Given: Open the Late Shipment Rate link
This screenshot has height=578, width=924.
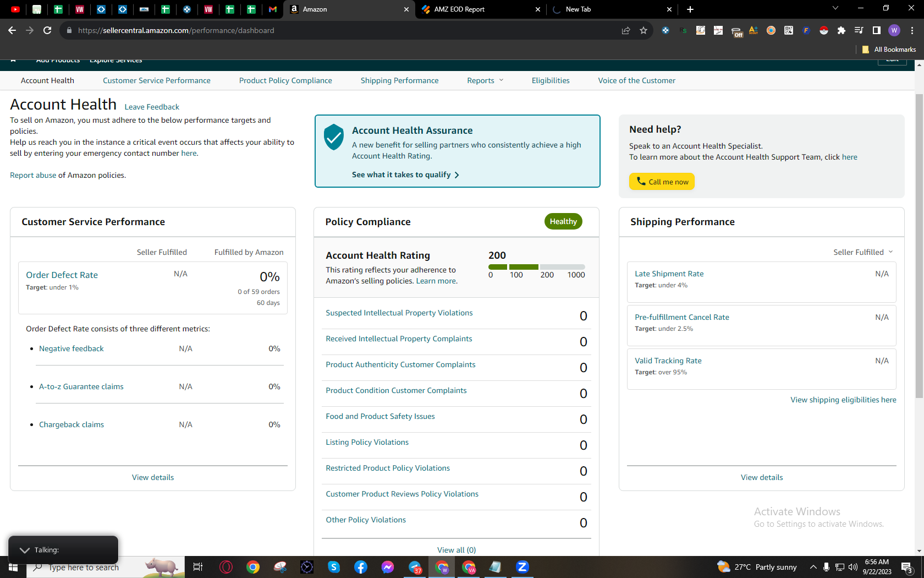Looking at the screenshot, I should point(669,274).
